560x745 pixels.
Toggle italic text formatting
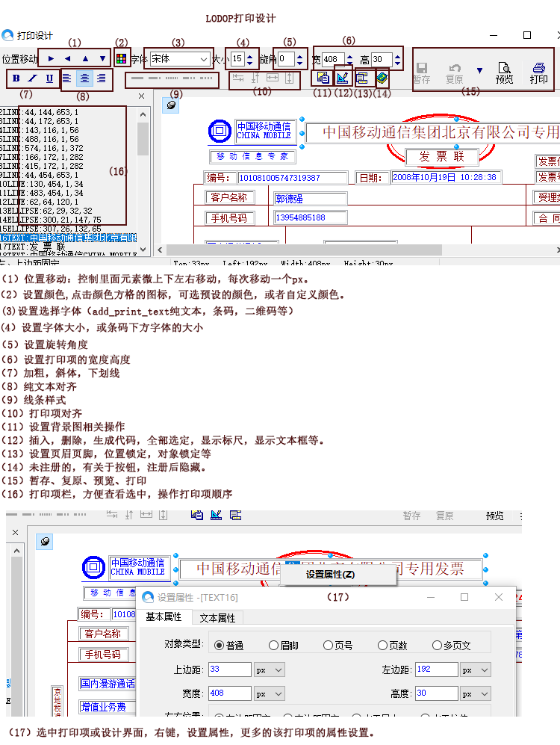click(x=33, y=78)
